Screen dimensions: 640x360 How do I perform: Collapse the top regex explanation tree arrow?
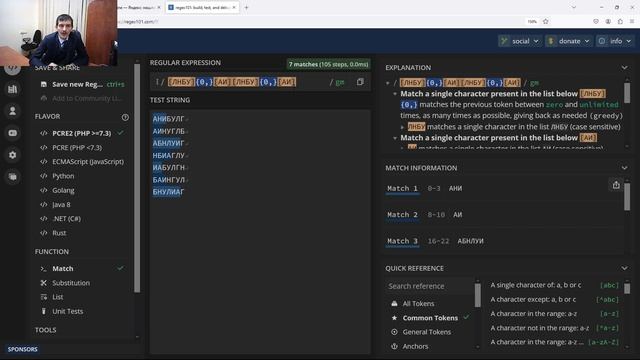[x=388, y=83]
